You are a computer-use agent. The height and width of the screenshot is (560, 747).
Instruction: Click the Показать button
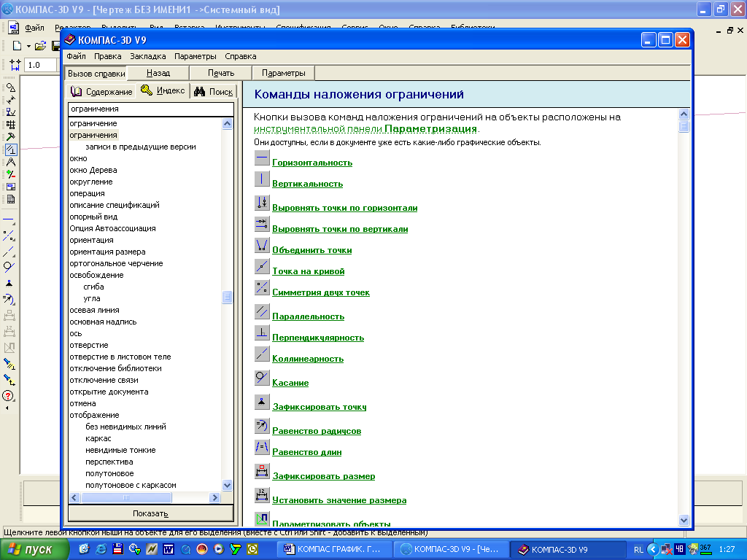click(150, 513)
